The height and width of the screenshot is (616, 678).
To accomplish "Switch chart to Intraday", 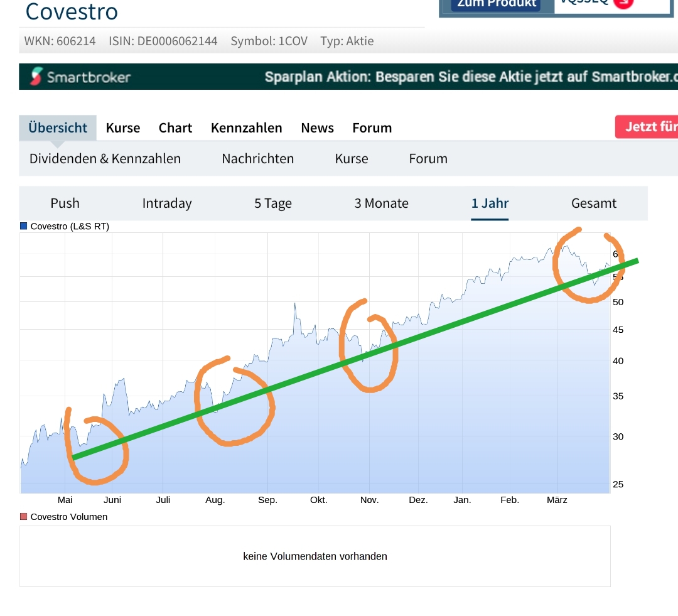I will click(x=167, y=203).
